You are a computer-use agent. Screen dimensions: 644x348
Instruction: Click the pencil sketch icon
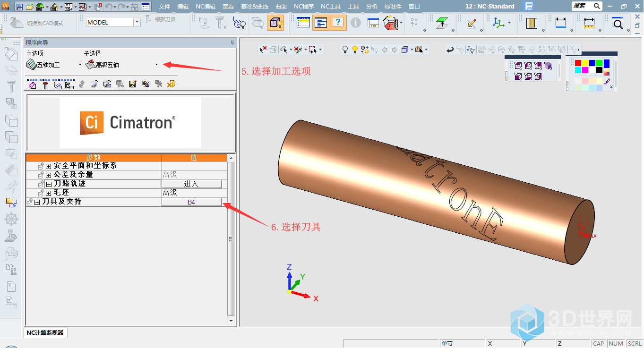click(471, 23)
